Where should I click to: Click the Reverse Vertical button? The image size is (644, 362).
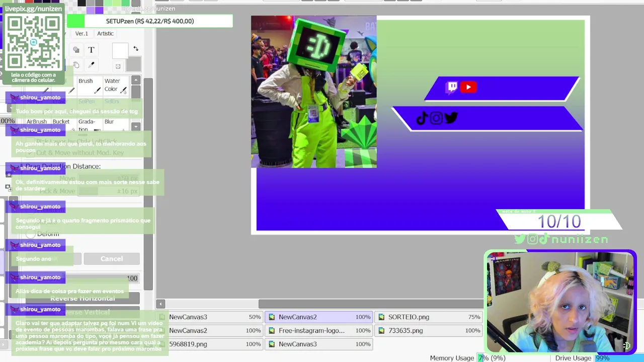(83, 312)
